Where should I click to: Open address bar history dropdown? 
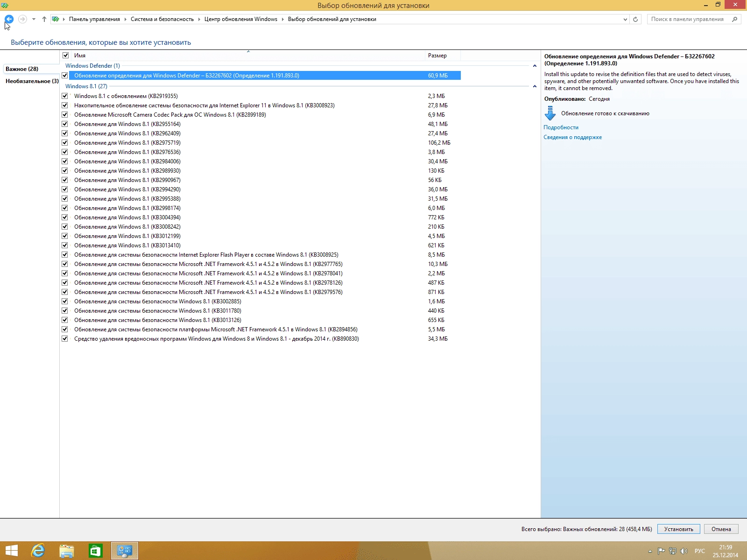tap(625, 19)
